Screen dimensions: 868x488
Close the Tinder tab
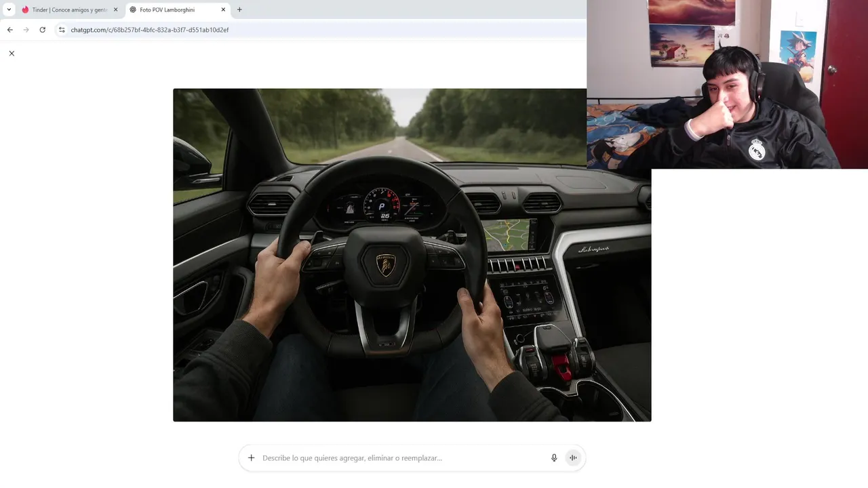115,9
